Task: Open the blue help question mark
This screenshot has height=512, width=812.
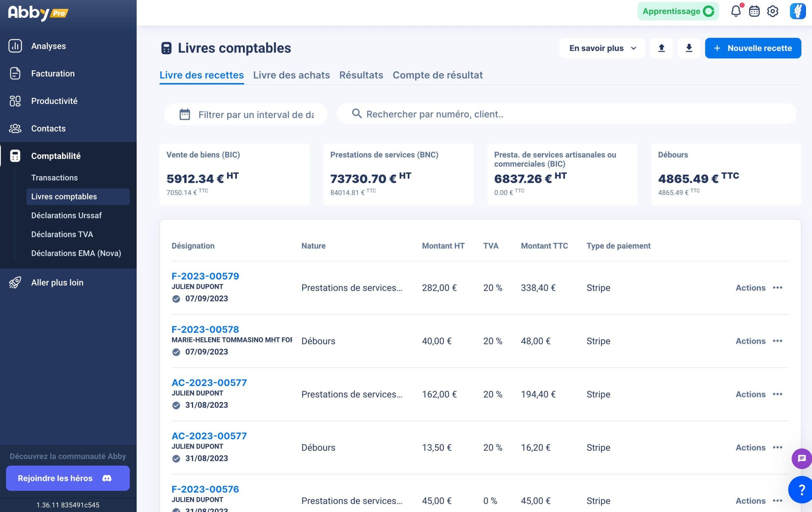Action: tap(801, 489)
